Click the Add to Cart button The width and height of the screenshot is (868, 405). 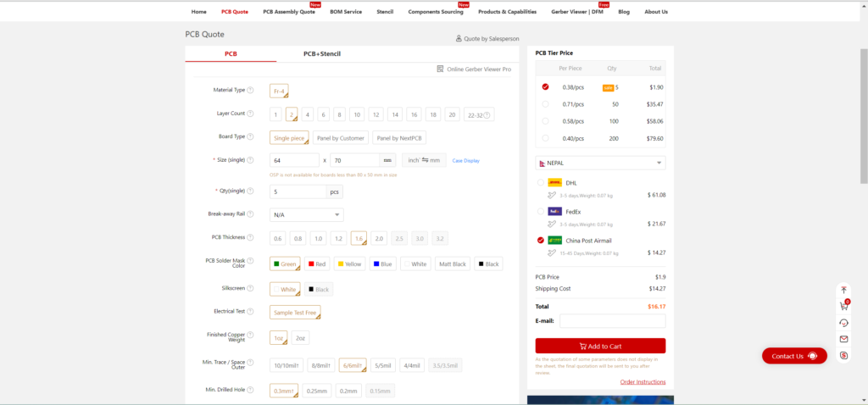pos(600,346)
